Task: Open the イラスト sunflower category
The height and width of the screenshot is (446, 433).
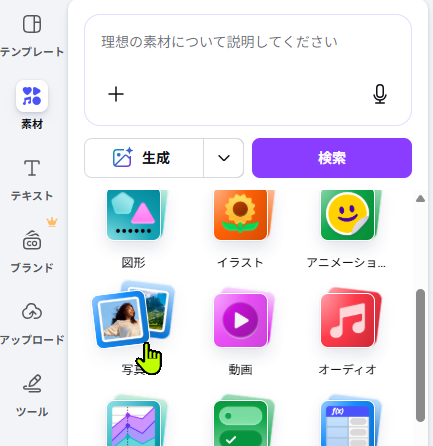Action: coord(241,215)
